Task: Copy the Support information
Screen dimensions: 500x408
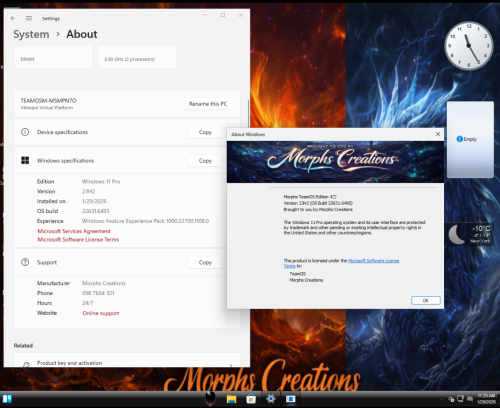Action: click(x=205, y=262)
